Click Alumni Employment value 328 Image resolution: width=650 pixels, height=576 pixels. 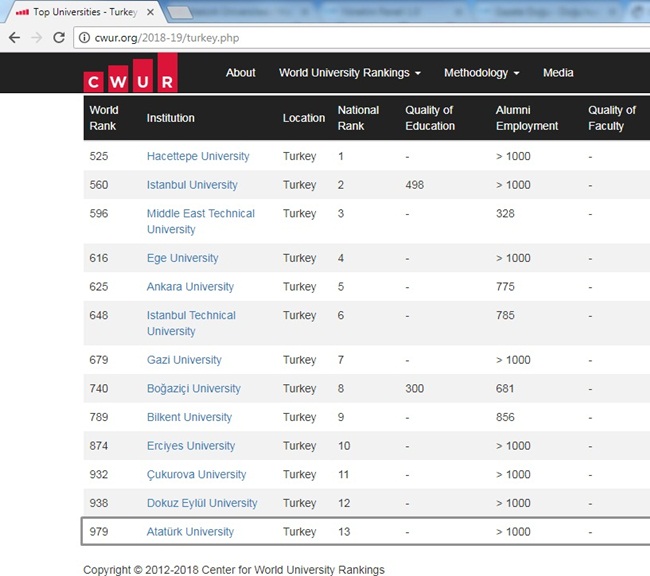coord(505,214)
